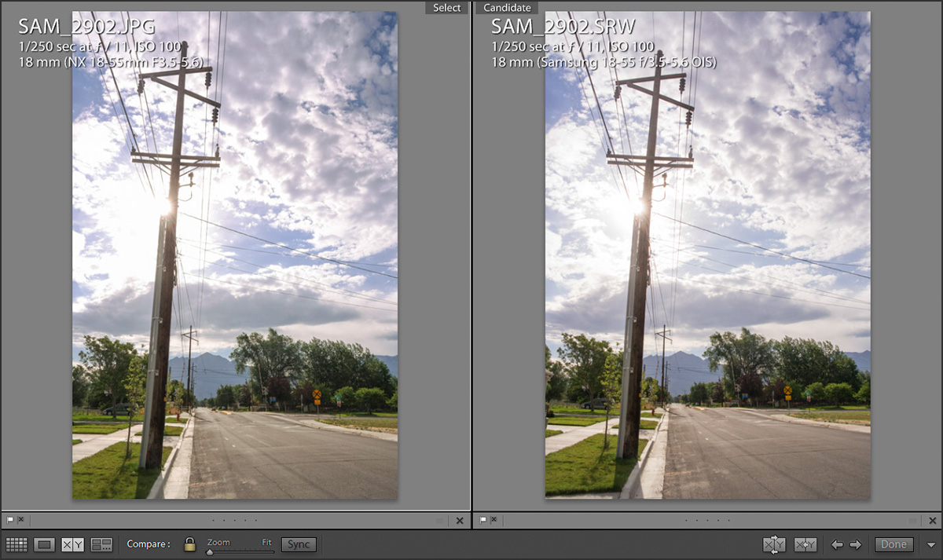Click the Sync button
Viewport: 943px width, 560px height.
tap(299, 544)
